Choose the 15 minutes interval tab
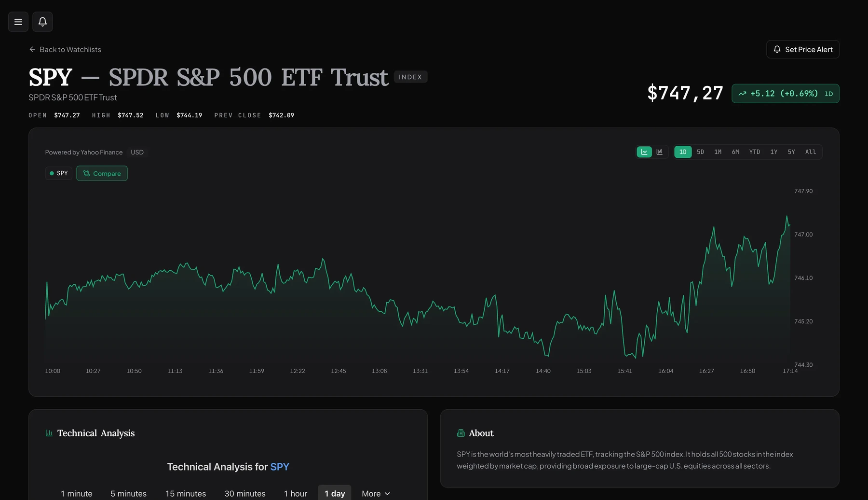The height and width of the screenshot is (500, 868). point(186,493)
